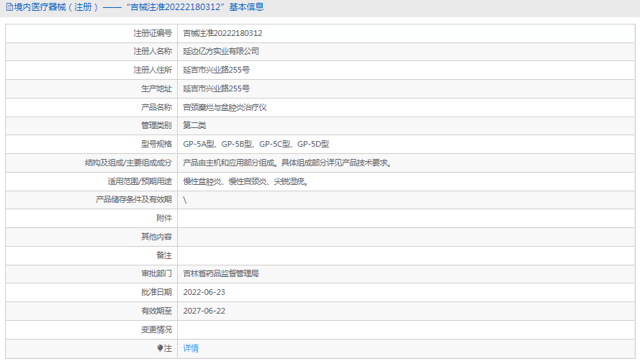Image resolution: width=640 pixels, height=364 pixels.
Task: Select registration number value 吉械注准20222180312
Action: tap(222, 33)
